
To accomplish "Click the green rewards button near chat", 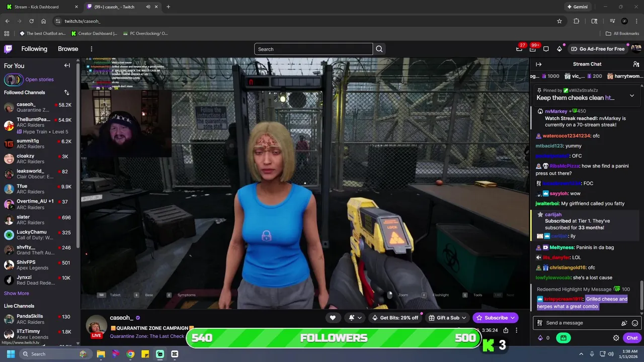I will (x=563, y=338).
